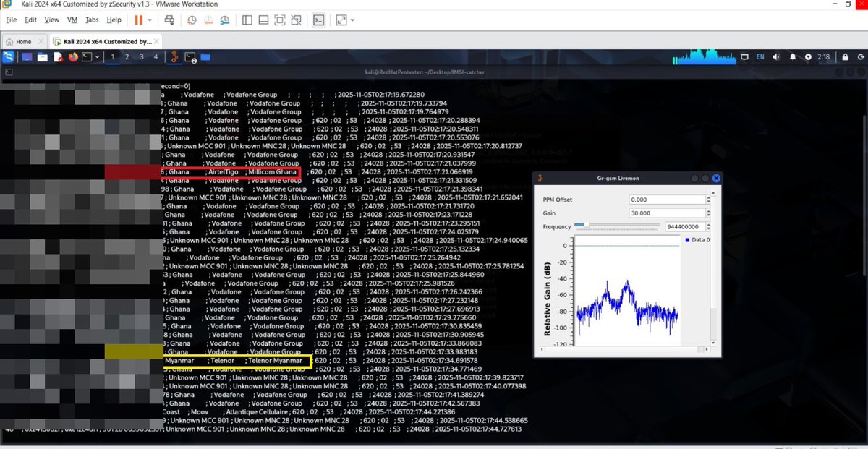Click 'Telenor Myanmar' text in terminal

coord(276,360)
